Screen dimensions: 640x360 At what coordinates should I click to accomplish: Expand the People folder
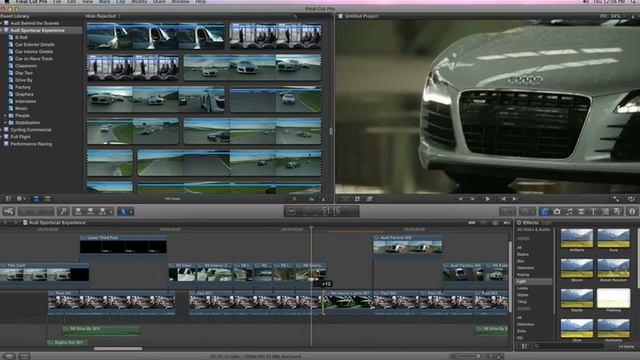click(x=5, y=116)
